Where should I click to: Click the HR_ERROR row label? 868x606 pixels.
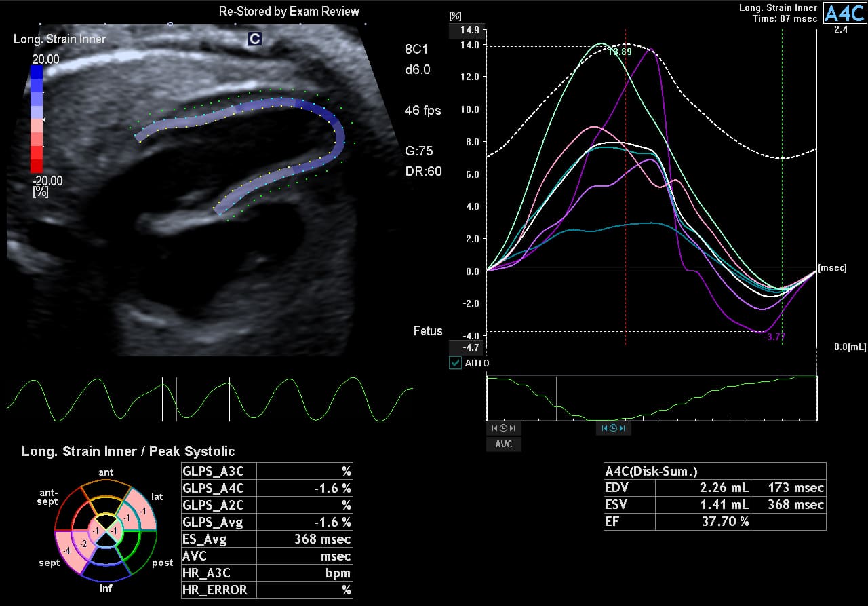pyautogui.click(x=218, y=590)
